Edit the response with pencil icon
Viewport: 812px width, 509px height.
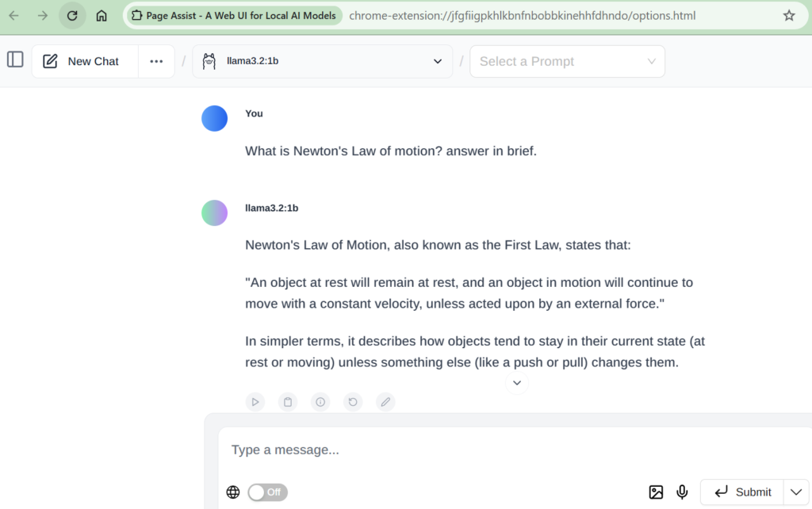(x=385, y=402)
